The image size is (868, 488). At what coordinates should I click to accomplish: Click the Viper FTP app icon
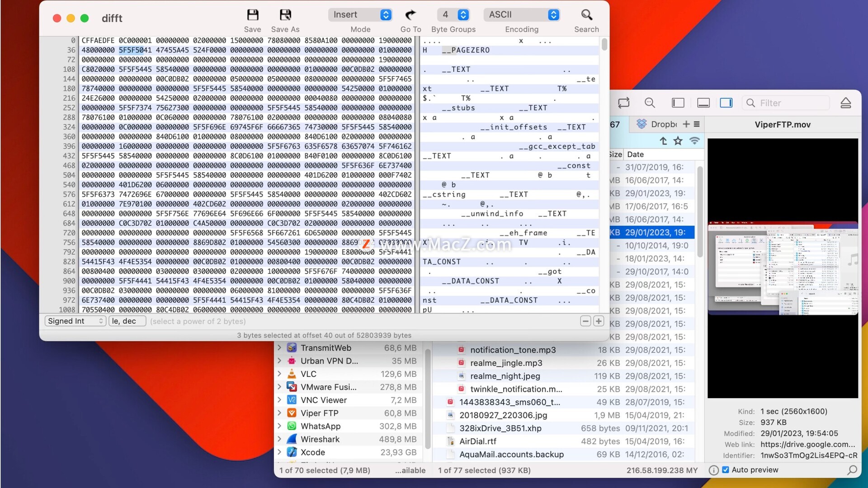(x=292, y=413)
